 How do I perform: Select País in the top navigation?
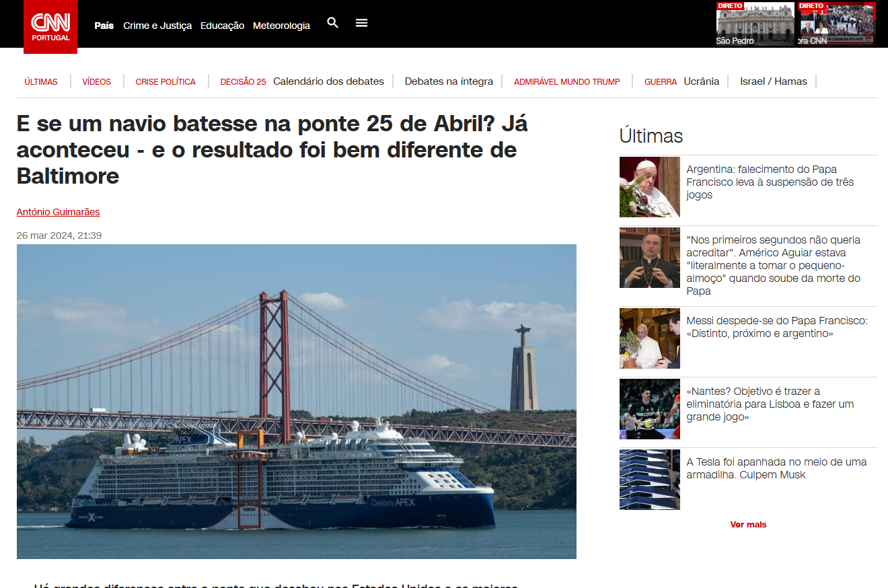point(104,26)
